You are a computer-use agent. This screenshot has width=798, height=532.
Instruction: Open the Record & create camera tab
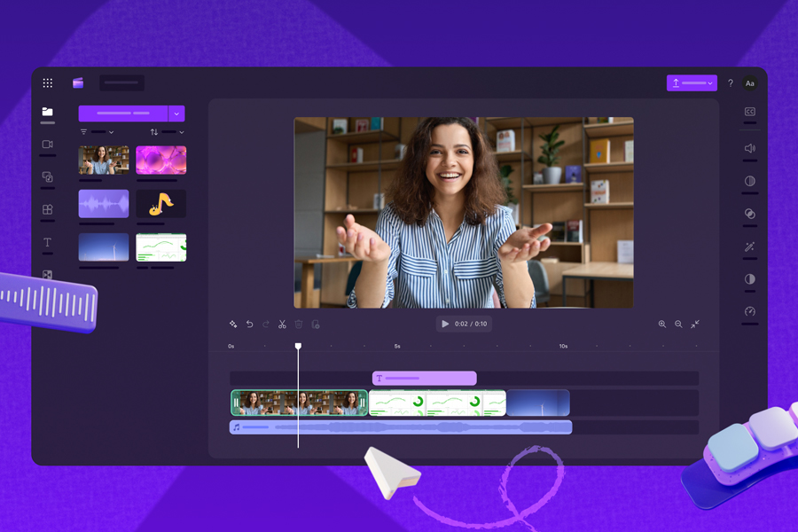tap(47, 144)
